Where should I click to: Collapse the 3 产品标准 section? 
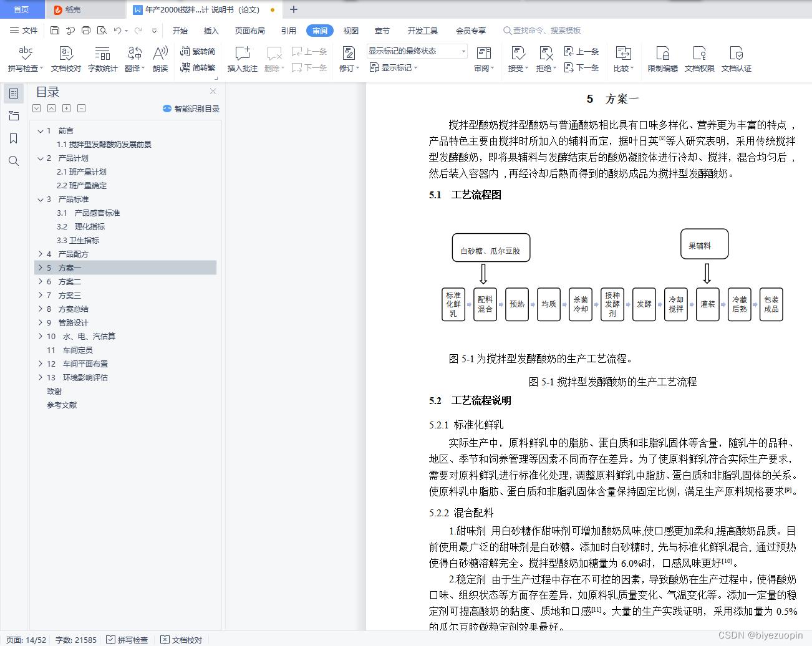click(x=40, y=199)
